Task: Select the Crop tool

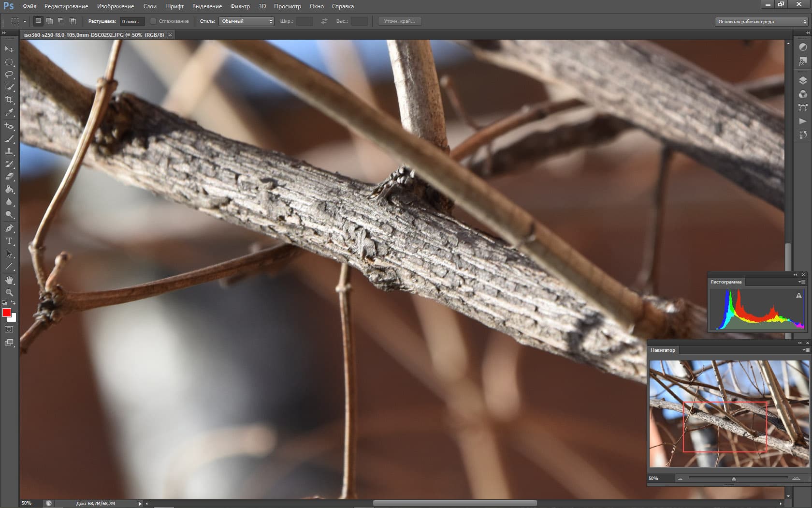Action: pos(9,100)
